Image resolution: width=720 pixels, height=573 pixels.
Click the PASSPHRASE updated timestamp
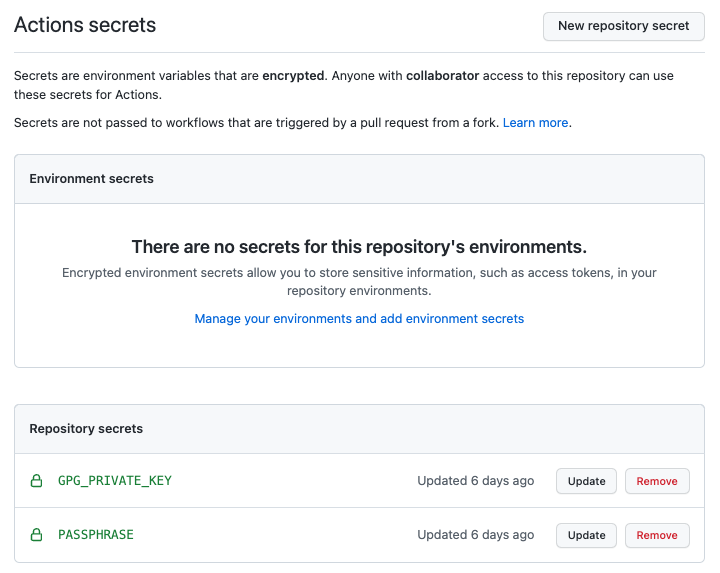(x=475, y=535)
